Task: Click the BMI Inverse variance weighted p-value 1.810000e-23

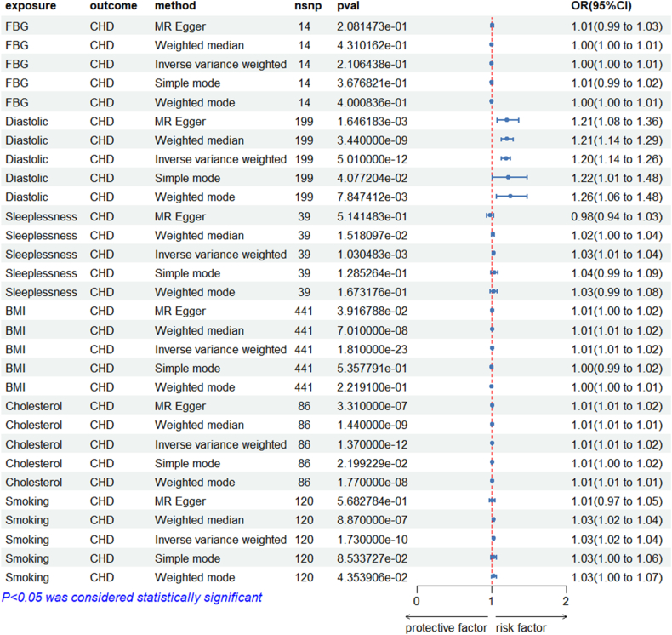Action: tap(372, 350)
